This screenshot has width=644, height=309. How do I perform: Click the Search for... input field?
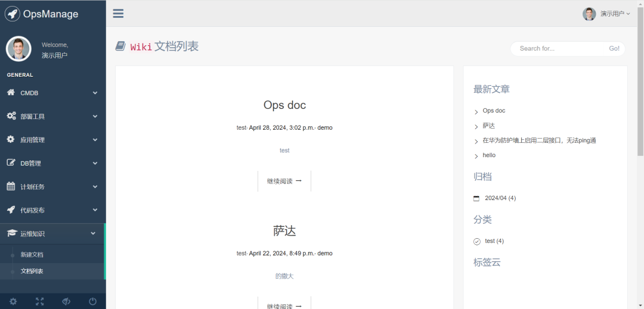point(561,49)
